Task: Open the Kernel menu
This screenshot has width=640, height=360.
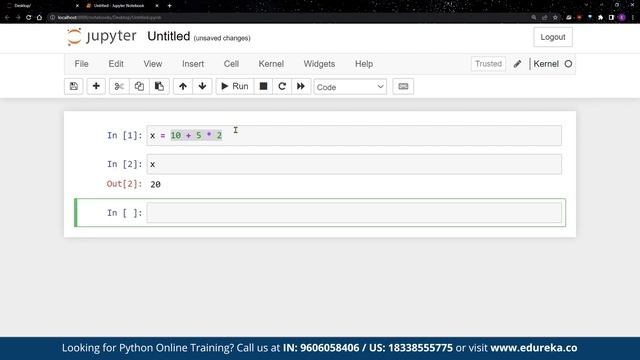Action: [x=271, y=64]
